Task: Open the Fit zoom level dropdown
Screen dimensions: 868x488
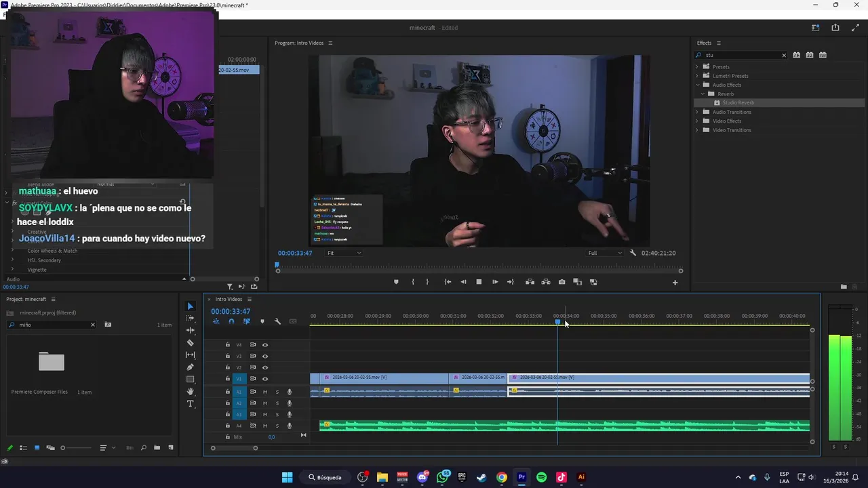Action: (344, 253)
